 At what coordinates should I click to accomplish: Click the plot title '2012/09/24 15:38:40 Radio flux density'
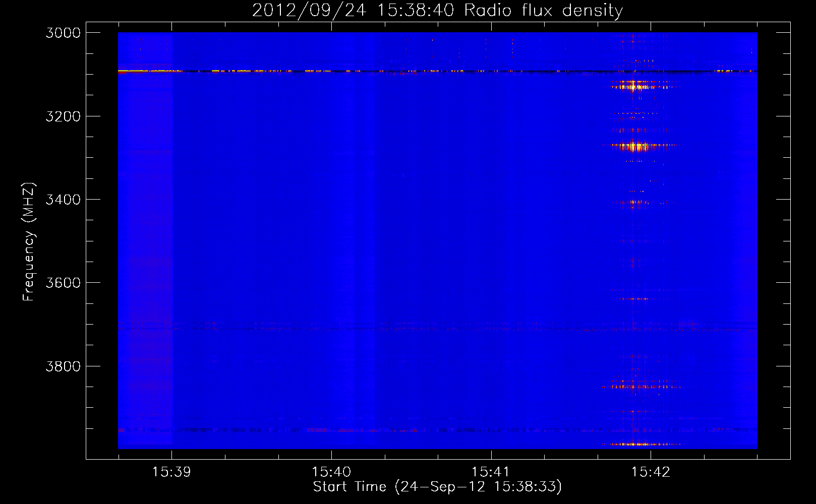coord(437,10)
